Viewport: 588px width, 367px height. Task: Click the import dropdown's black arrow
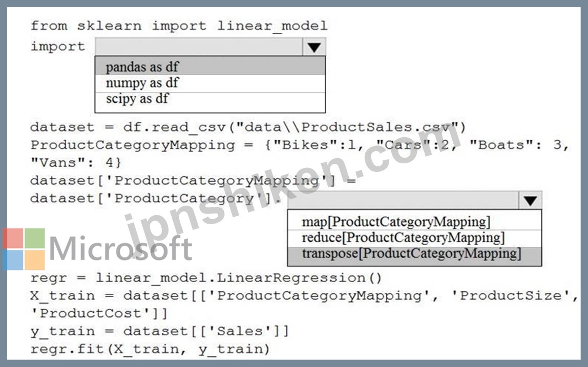point(314,47)
